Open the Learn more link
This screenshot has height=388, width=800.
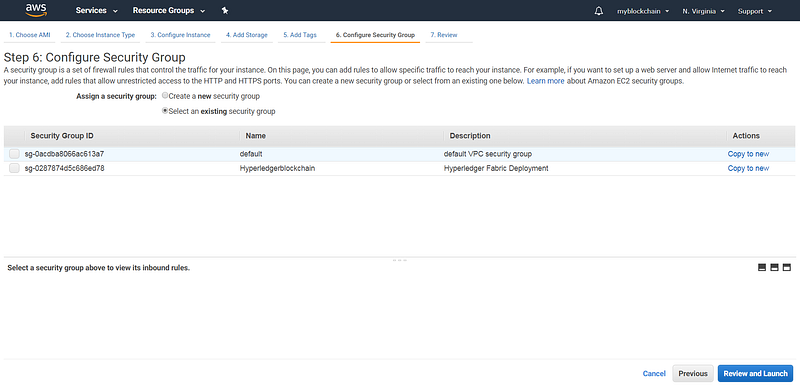click(x=545, y=81)
